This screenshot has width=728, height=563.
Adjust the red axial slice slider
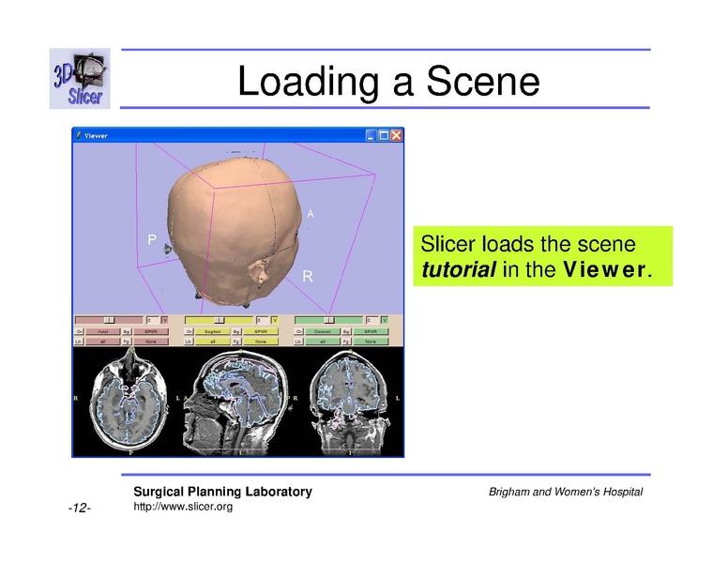pyautogui.click(x=109, y=320)
